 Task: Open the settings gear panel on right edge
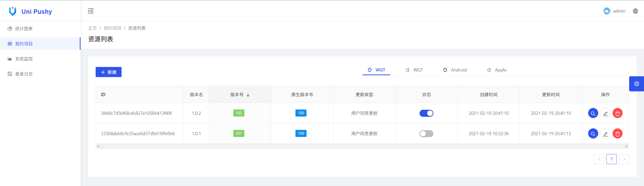point(636,84)
